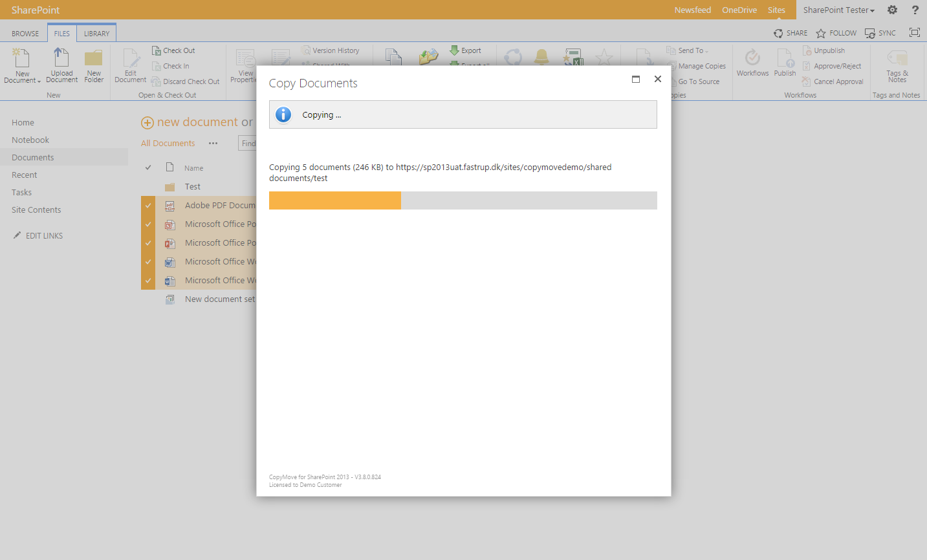927x560 pixels.
Task: Open the settings gear menu
Action: click(x=892, y=10)
